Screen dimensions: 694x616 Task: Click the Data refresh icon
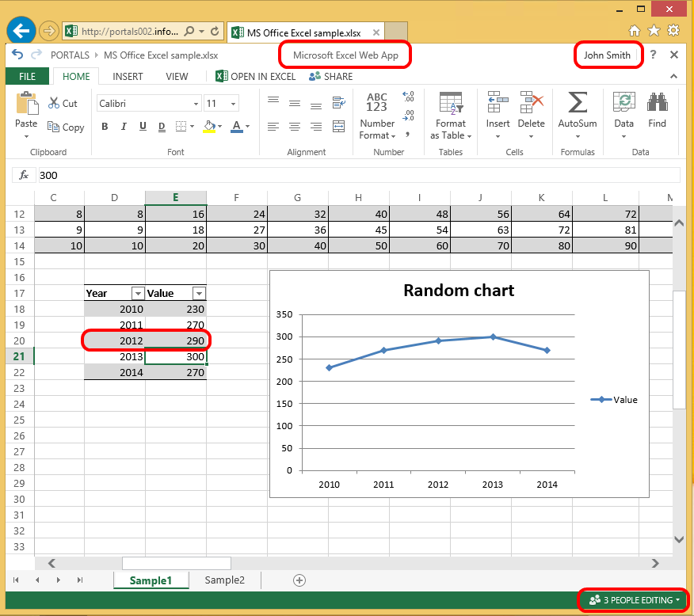coord(623,101)
